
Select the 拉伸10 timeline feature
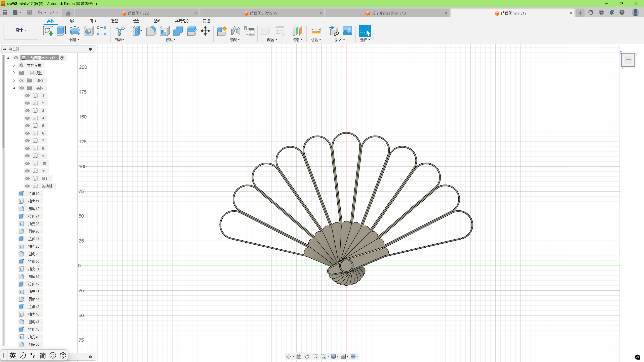click(33, 194)
